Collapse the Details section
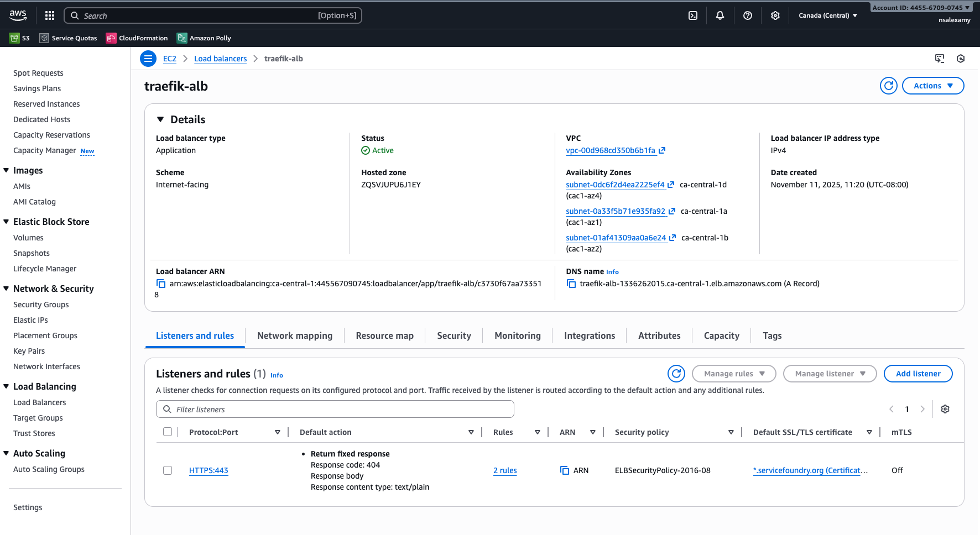 tap(160, 119)
